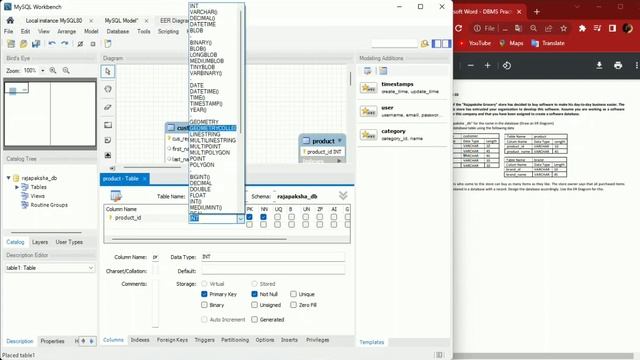Open the Zoom percentage dropdown
This screenshot has width=640, height=360.
(42, 71)
